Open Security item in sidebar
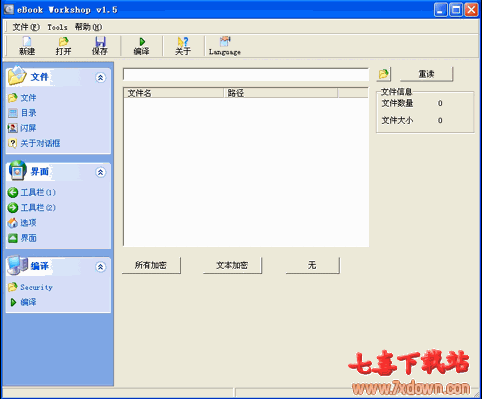 click(30, 287)
